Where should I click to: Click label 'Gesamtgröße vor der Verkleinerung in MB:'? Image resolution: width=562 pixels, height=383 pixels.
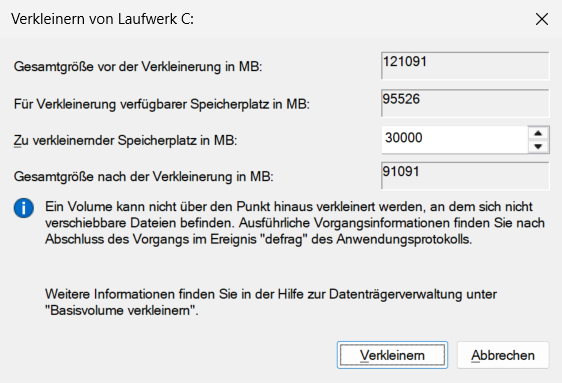pyautogui.click(x=138, y=67)
